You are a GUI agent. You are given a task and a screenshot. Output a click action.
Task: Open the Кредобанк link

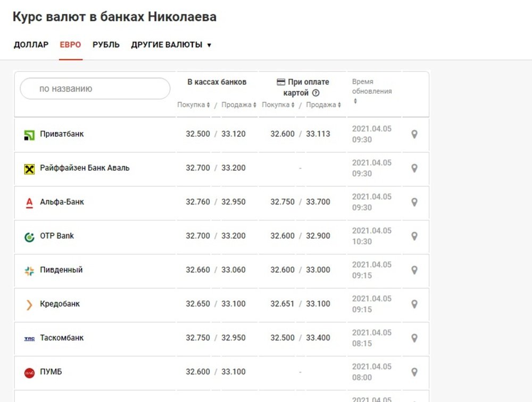click(x=60, y=303)
